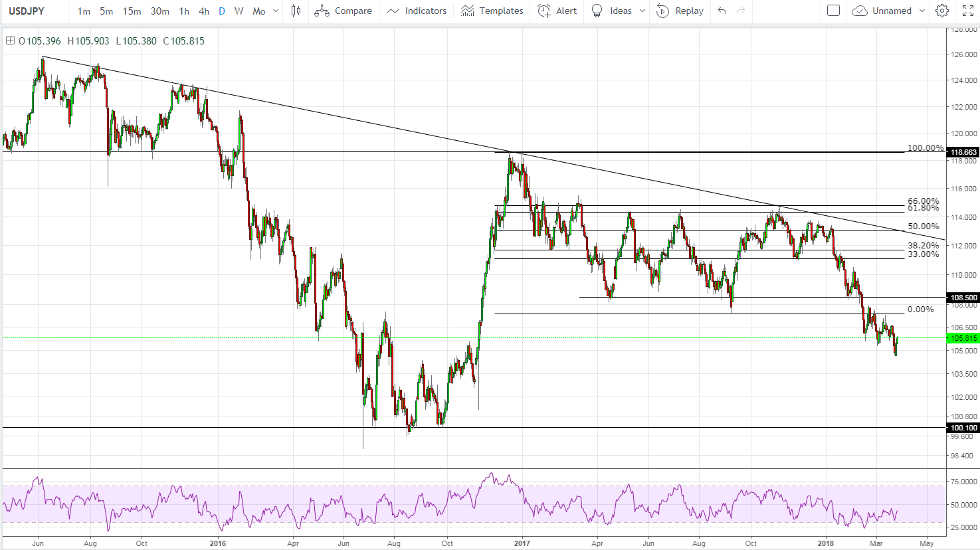Image resolution: width=980 pixels, height=550 pixels.
Task: Select the 100.00% Fibonacci level label
Action: (x=926, y=148)
